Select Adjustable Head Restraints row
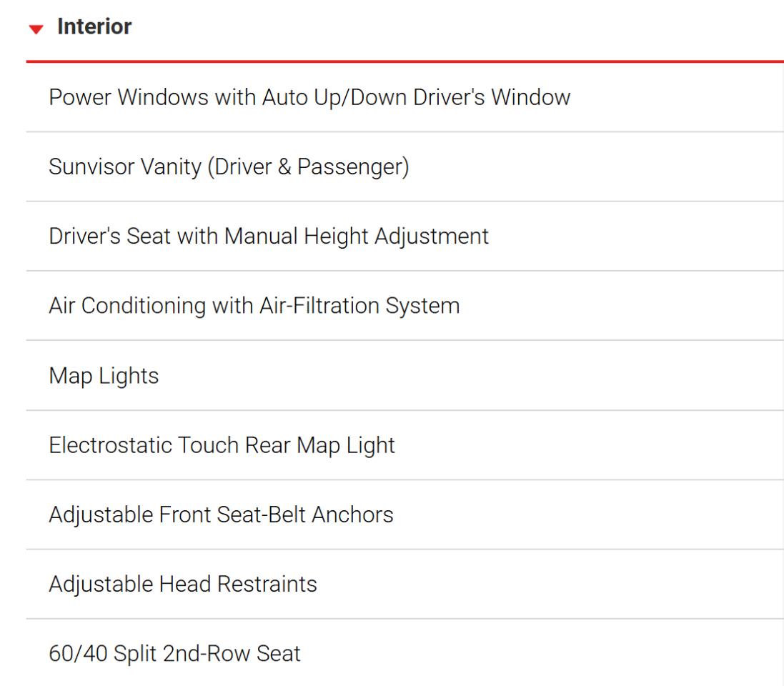 pos(405,584)
